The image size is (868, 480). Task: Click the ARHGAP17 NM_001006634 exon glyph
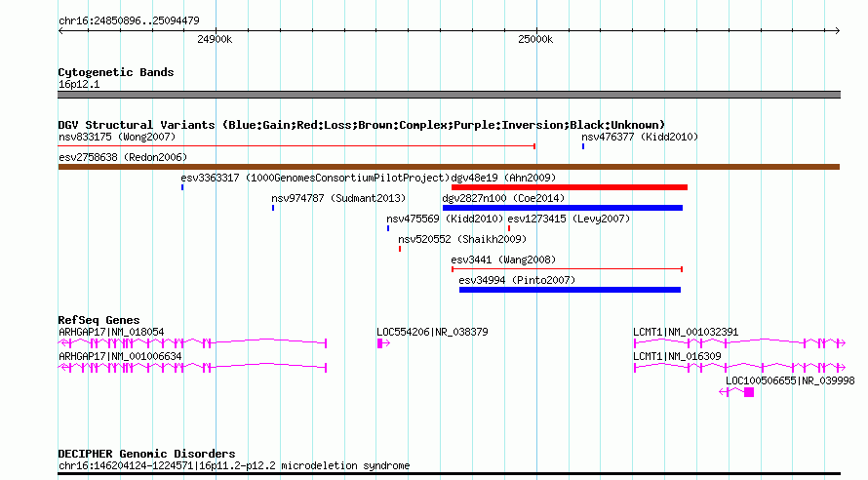pyautogui.click(x=192, y=368)
